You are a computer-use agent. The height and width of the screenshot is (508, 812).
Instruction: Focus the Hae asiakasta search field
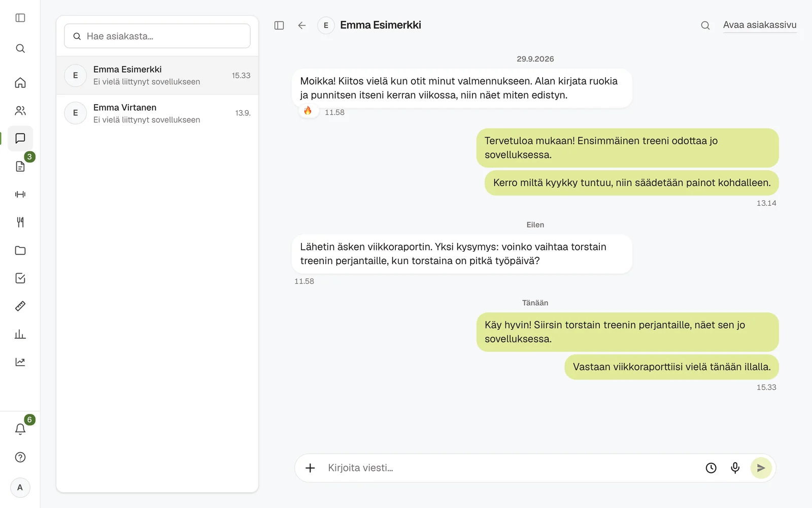coord(157,36)
